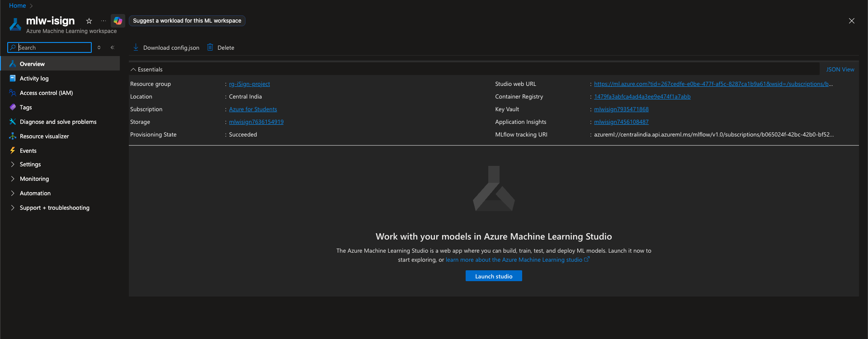Click the Delete trash can icon

[x=210, y=47]
